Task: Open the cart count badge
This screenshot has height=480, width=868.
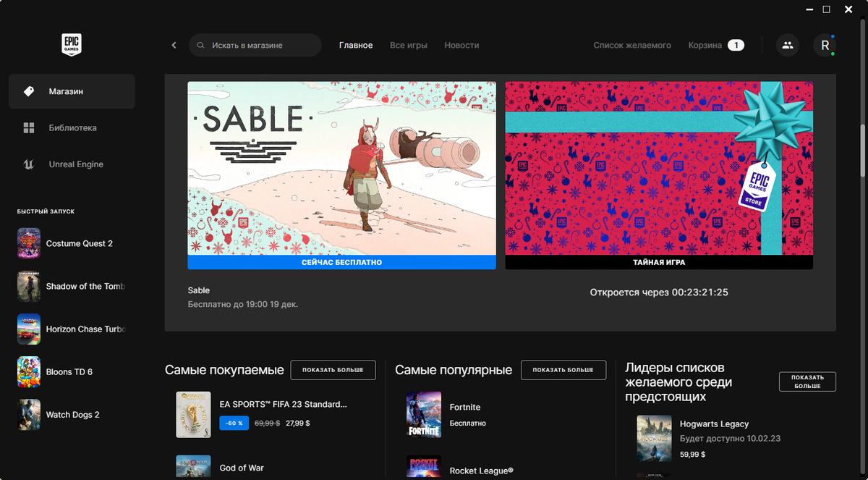Action: coord(736,45)
